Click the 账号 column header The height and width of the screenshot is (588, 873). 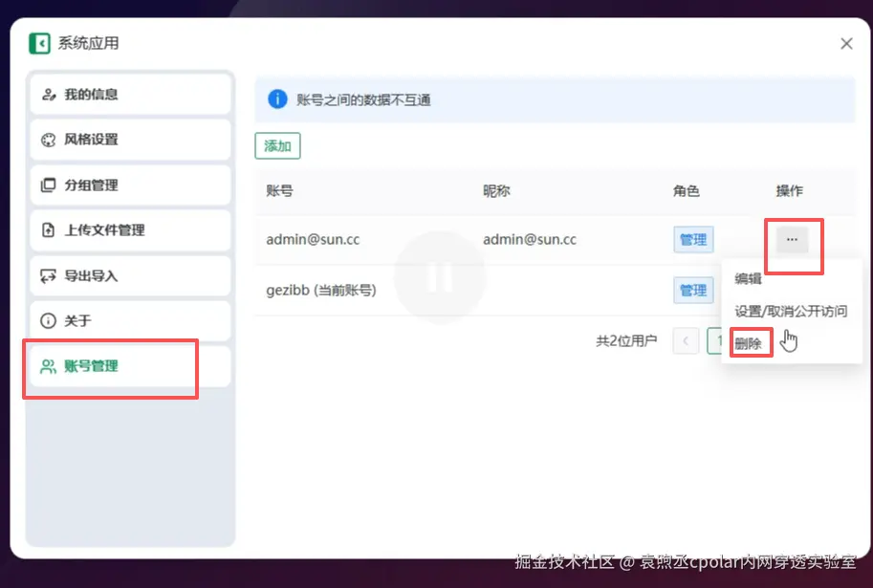(279, 191)
